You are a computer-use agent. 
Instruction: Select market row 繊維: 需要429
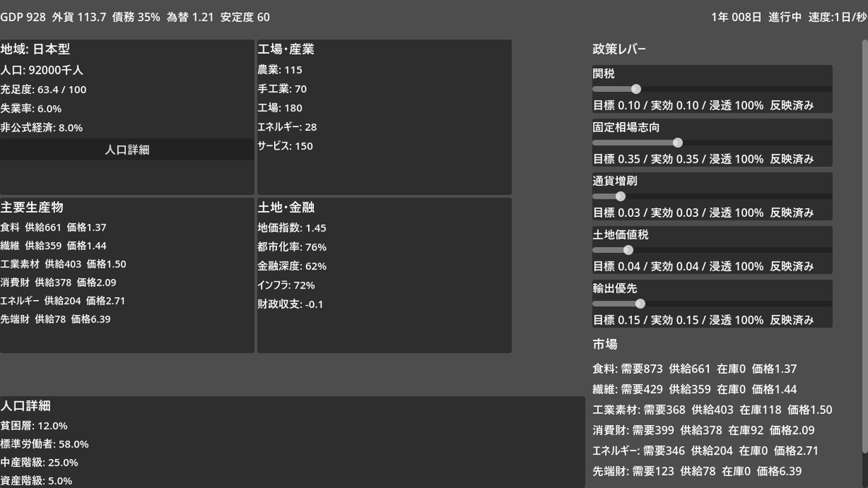coord(694,390)
